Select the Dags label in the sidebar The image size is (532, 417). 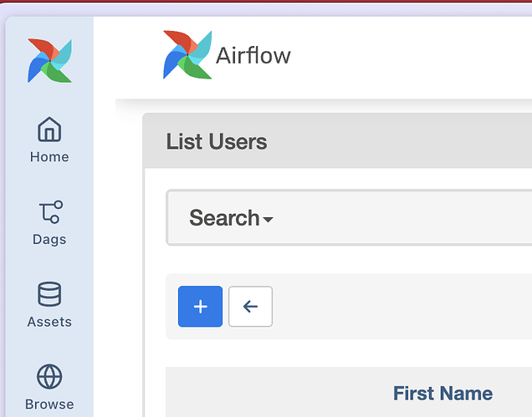click(49, 240)
